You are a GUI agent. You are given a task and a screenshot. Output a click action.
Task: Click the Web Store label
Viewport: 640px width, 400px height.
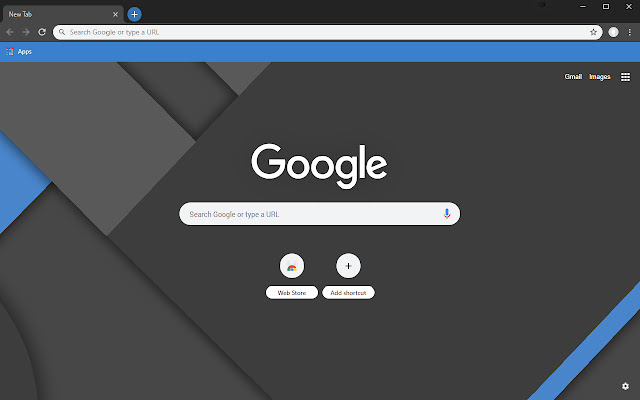[x=292, y=293]
